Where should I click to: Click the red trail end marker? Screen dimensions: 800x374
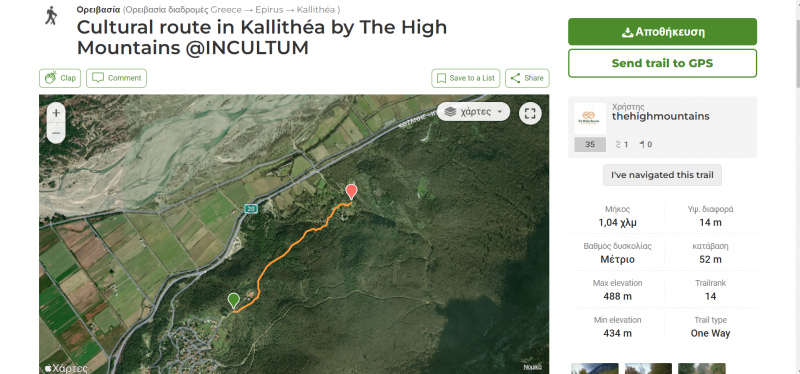click(x=351, y=192)
